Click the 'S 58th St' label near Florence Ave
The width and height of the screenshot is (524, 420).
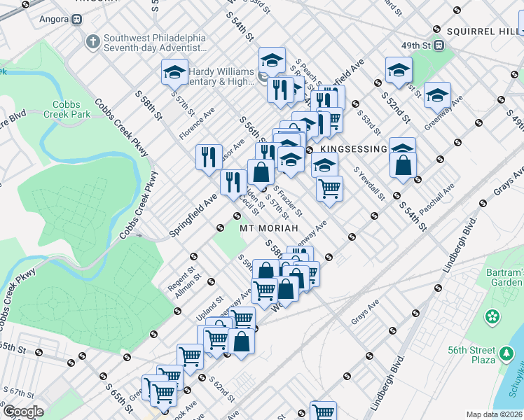click(x=149, y=106)
